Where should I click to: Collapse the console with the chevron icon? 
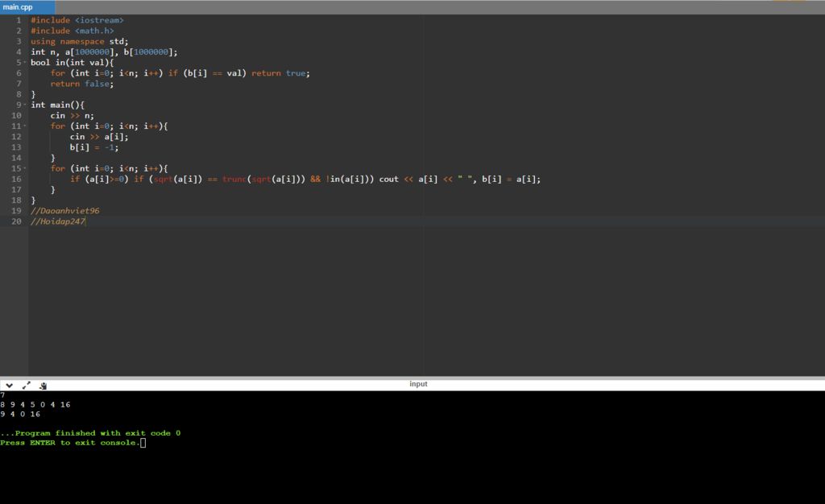click(9, 385)
